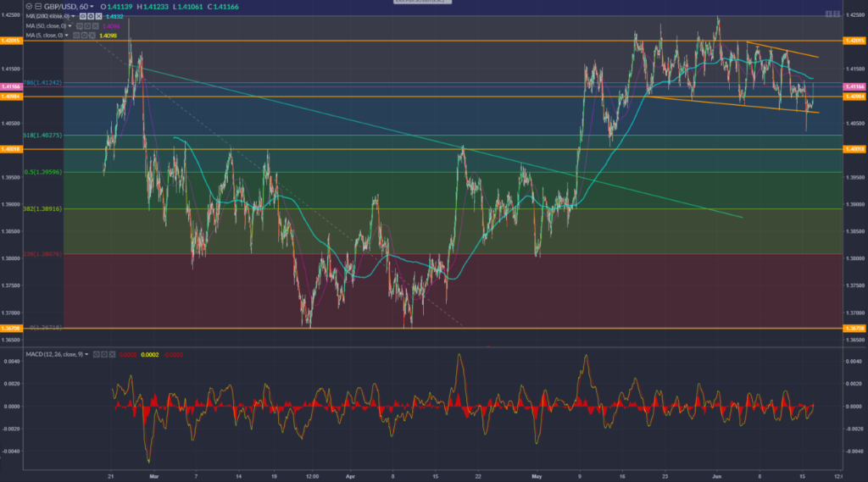Image resolution: width=868 pixels, height=482 pixels.
Task: Select the 0.382 (1.38916) Fibonacci level label
Action: click(x=42, y=208)
